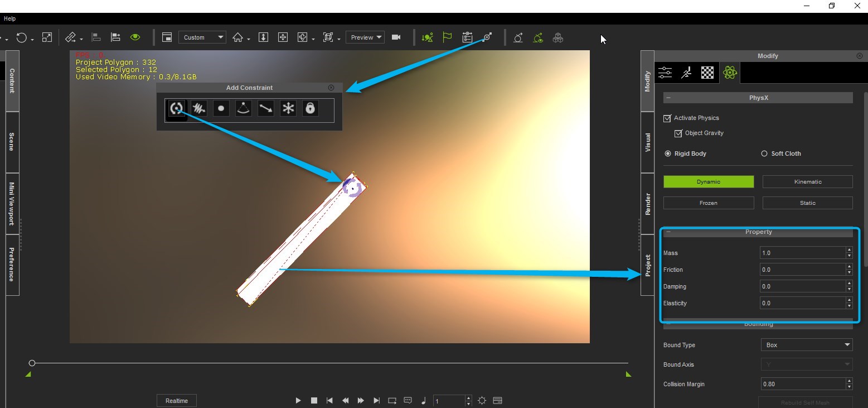Open the Mini Viewport side tab
The image size is (868, 408).
tap(12, 204)
